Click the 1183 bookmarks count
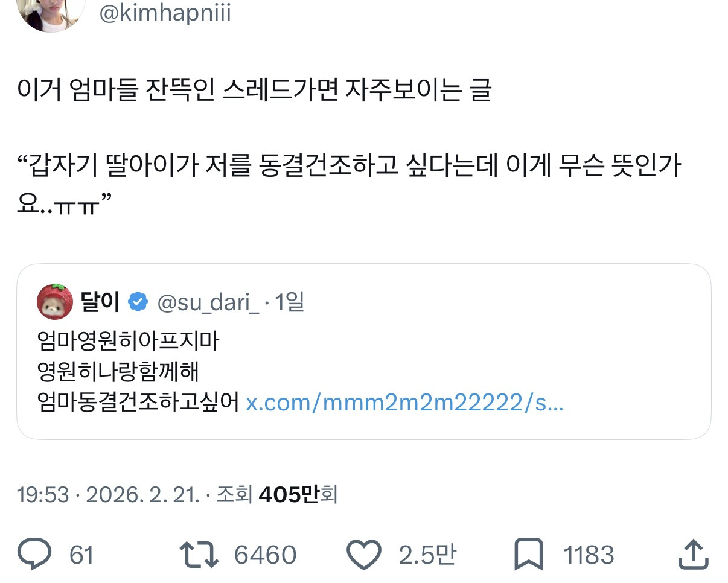728x583 pixels. tap(589, 555)
